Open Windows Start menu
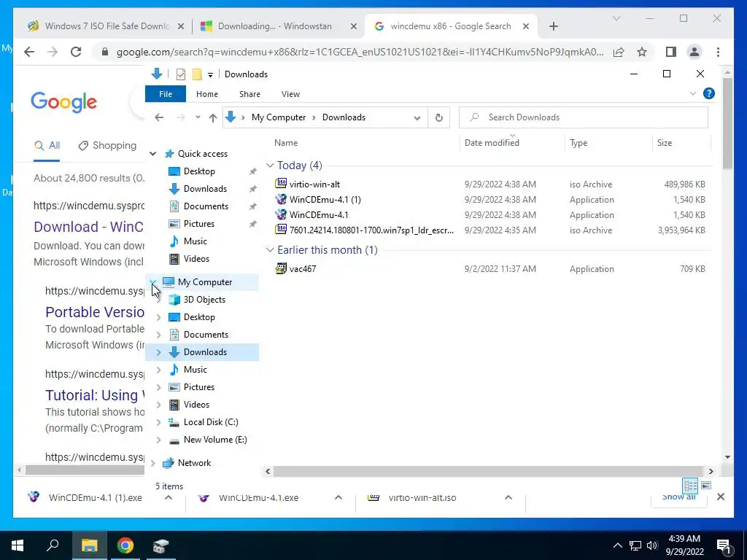 pyautogui.click(x=18, y=545)
